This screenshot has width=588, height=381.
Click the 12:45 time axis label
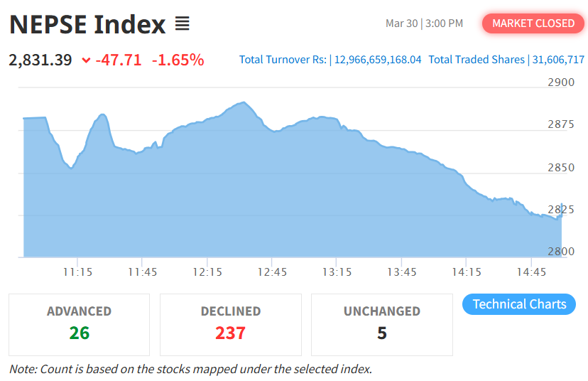272,272
